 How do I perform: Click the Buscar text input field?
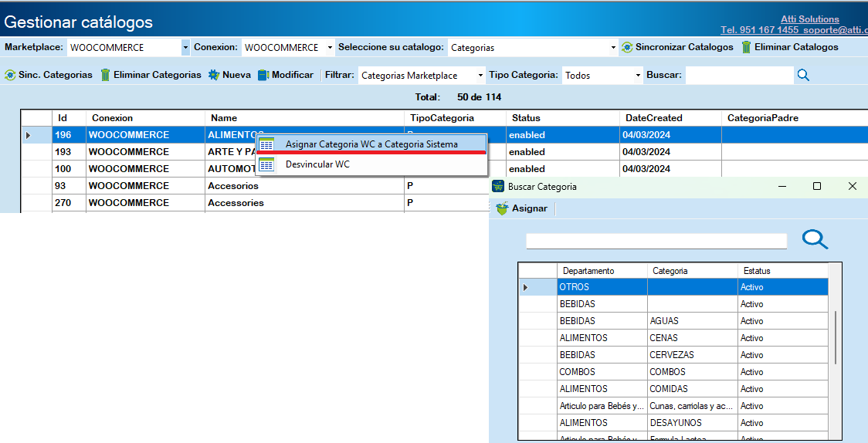tap(739, 76)
